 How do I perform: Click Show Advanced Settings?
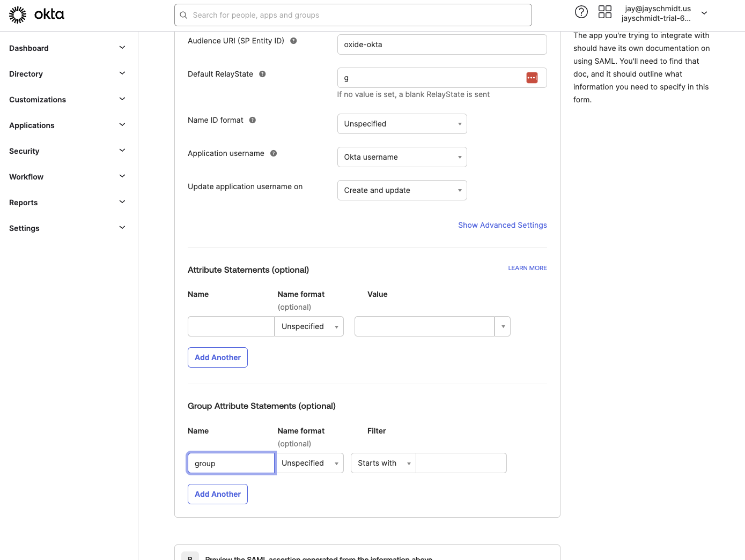(x=502, y=225)
